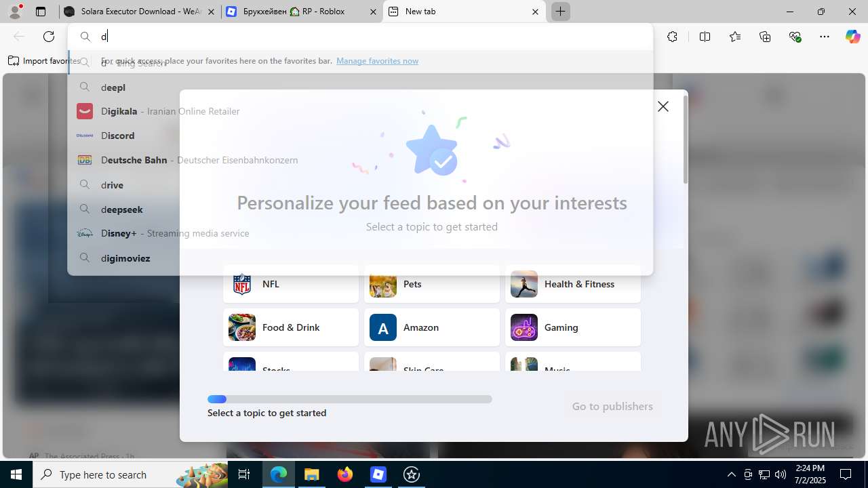Switch to the Roblox RP tab
The image size is (868, 488).
click(x=302, y=12)
